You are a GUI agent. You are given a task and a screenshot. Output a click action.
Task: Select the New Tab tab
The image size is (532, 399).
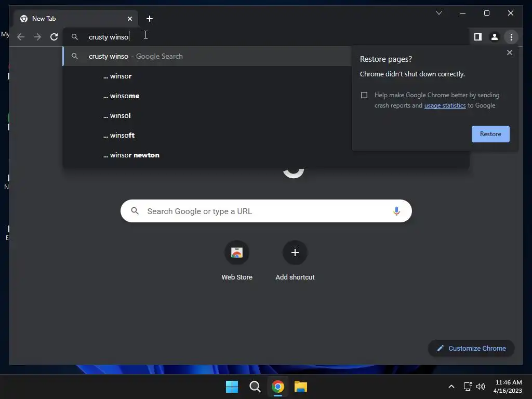pos(76,19)
